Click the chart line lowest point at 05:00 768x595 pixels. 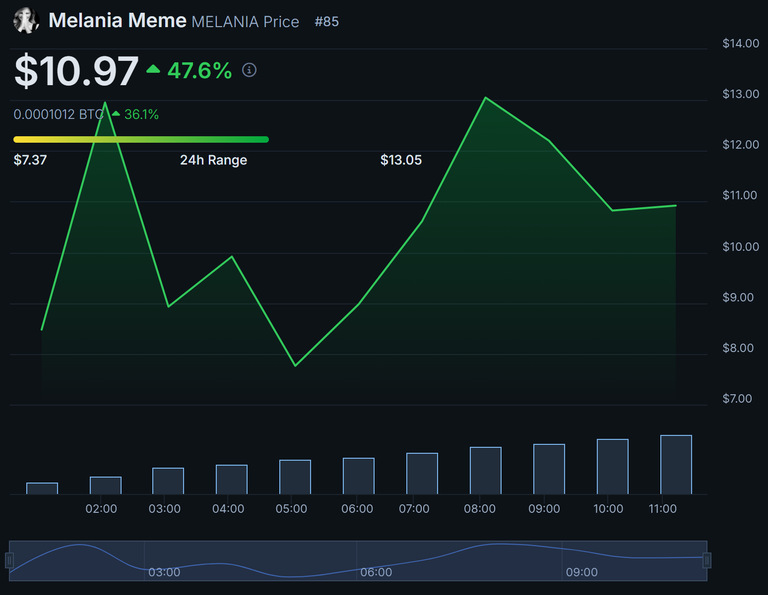click(295, 365)
